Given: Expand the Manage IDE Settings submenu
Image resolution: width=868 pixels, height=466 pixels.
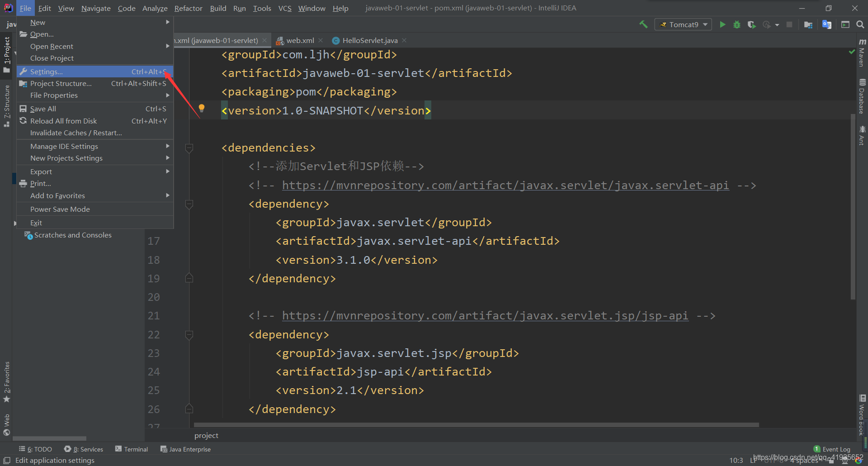Looking at the screenshot, I should [95, 146].
